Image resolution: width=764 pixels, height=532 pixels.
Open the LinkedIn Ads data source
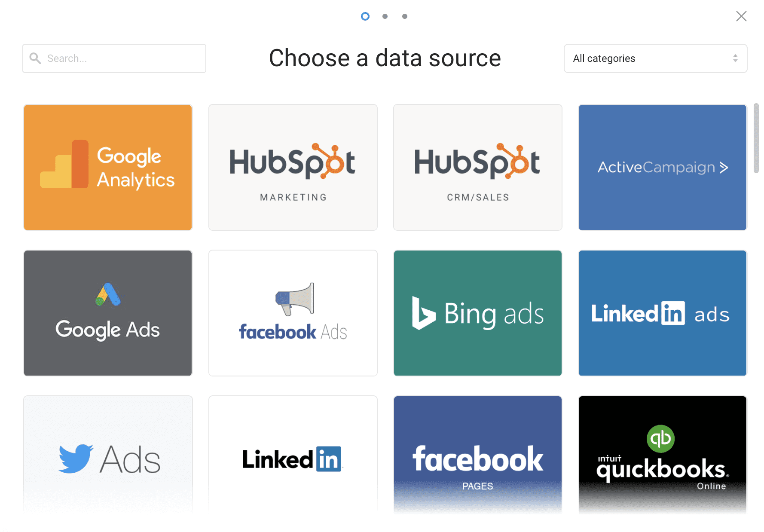pyautogui.click(x=662, y=313)
